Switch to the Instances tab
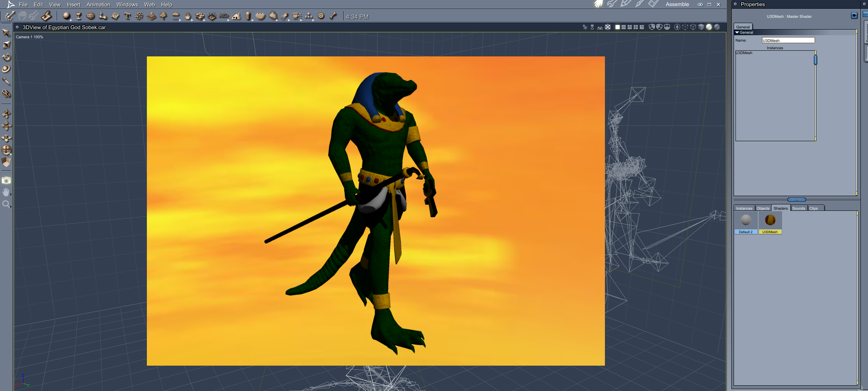Viewport: 868px width, 391px height. pos(744,208)
